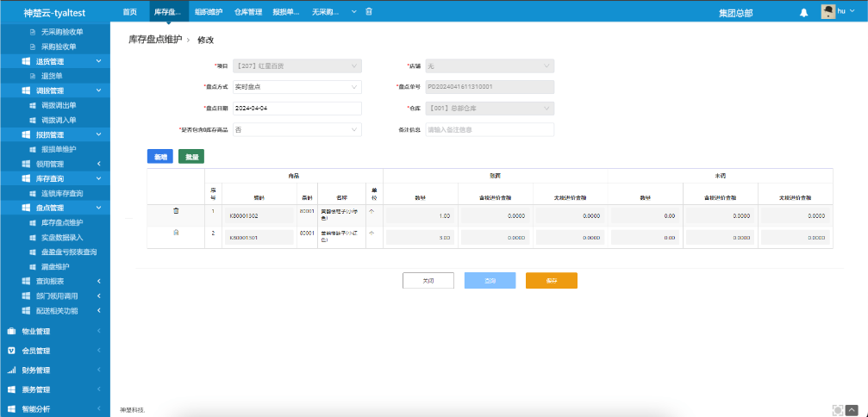
Task: Click the scroll-to-top arrow icon
Action: pos(852,410)
